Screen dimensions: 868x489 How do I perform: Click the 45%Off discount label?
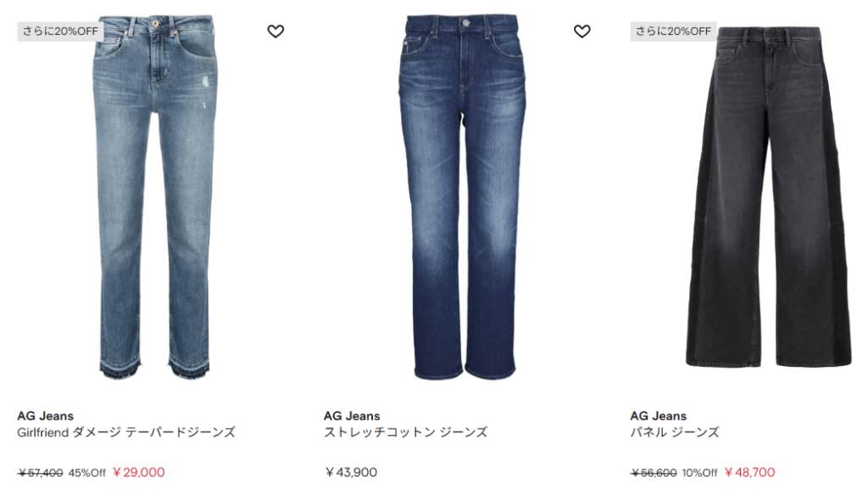click(x=87, y=473)
